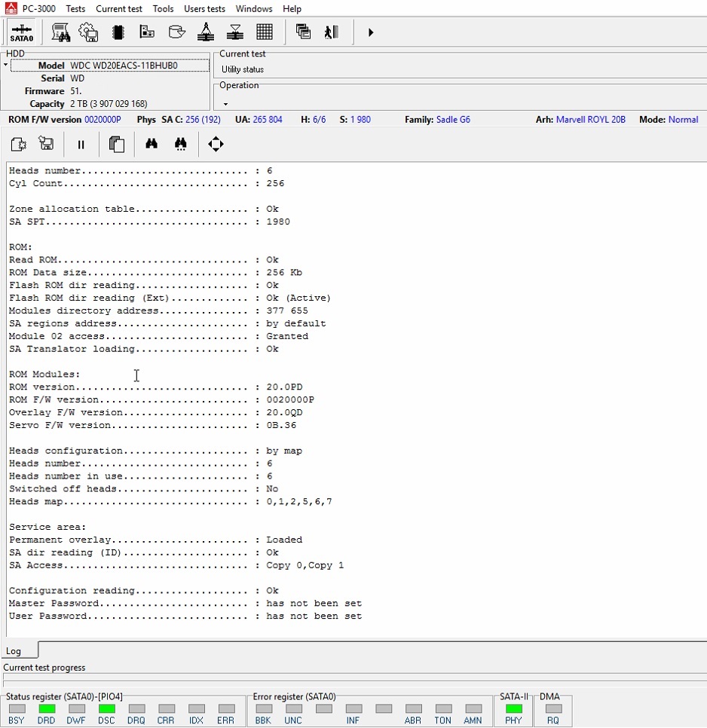This screenshot has height=728, width=707.
Task: Click the cascaded windows icon
Action: click(303, 32)
